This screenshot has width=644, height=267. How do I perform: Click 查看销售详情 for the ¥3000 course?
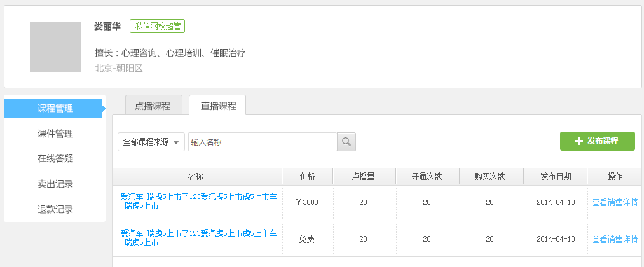pos(614,202)
